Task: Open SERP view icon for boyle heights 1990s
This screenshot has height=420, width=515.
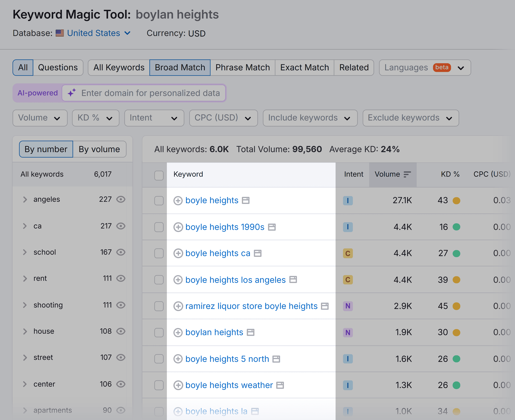Action: [x=272, y=227]
